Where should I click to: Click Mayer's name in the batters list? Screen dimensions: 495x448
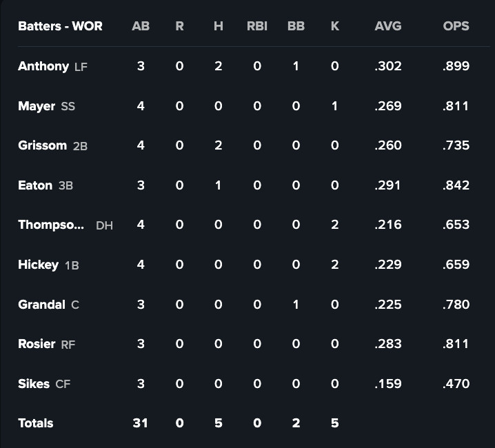[x=37, y=106]
